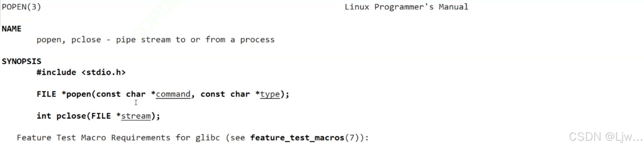Click the word process in the description
Screen dimensions: 644x147
point(257,40)
